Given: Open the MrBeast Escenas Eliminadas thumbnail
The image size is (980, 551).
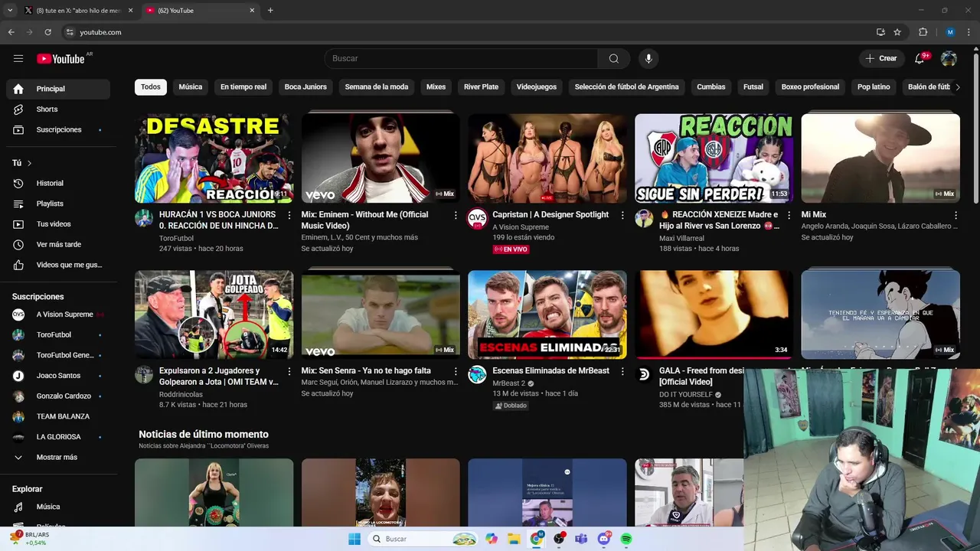Looking at the screenshot, I should tap(547, 315).
